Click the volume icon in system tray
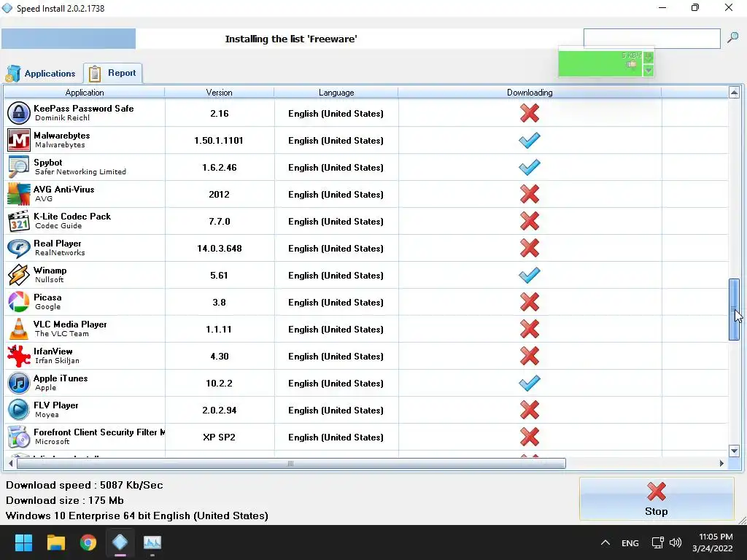 tap(676, 542)
